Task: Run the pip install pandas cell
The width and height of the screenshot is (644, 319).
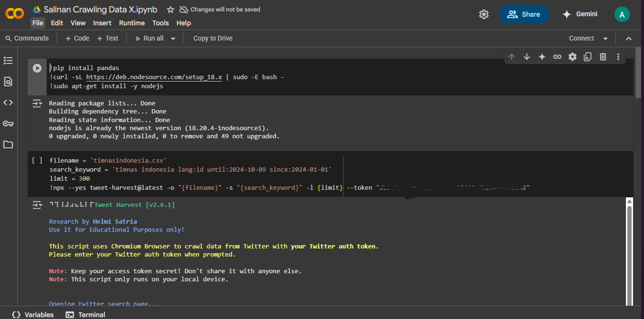Action: click(x=37, y=68)
